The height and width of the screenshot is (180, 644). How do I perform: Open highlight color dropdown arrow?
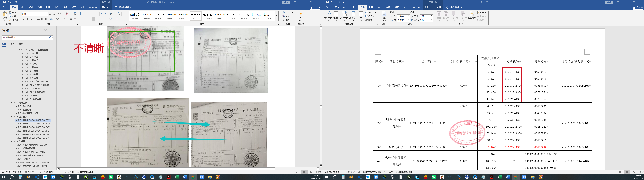point(61,19)
